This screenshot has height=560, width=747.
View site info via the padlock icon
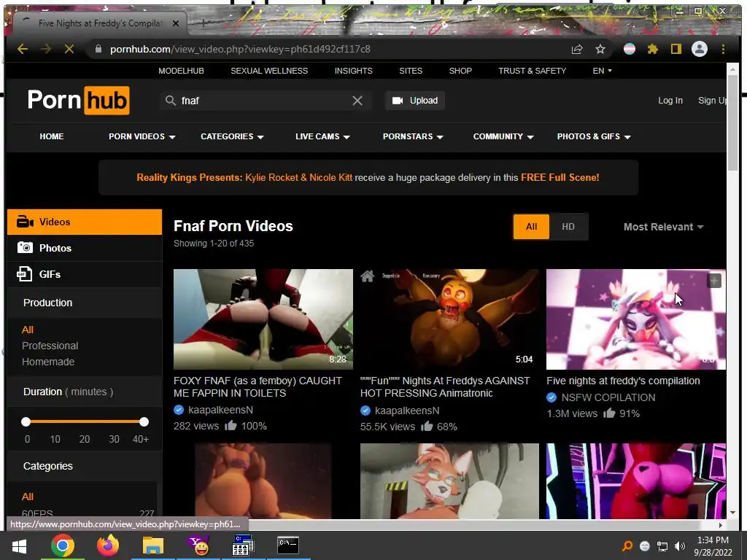point(98,49)
